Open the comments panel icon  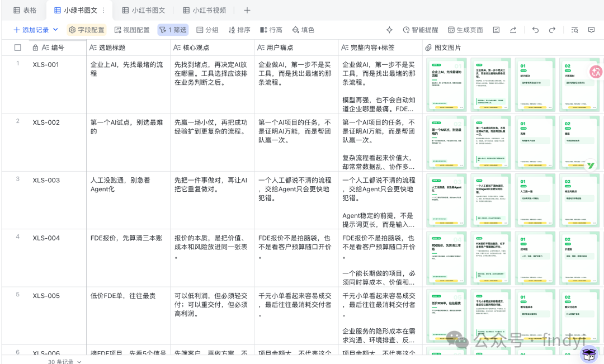tap(591, 30)
